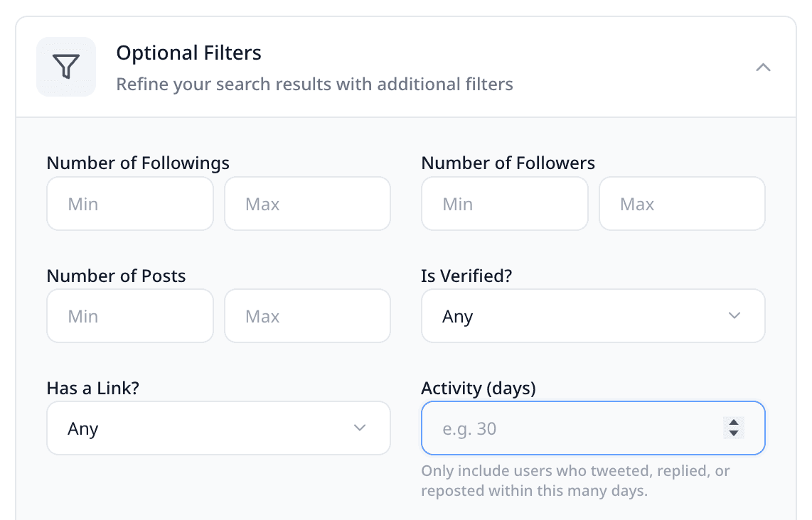This screenshot has height=520, width=812.
Task: Click the Activity (days) label
Action: coord(478,389)
